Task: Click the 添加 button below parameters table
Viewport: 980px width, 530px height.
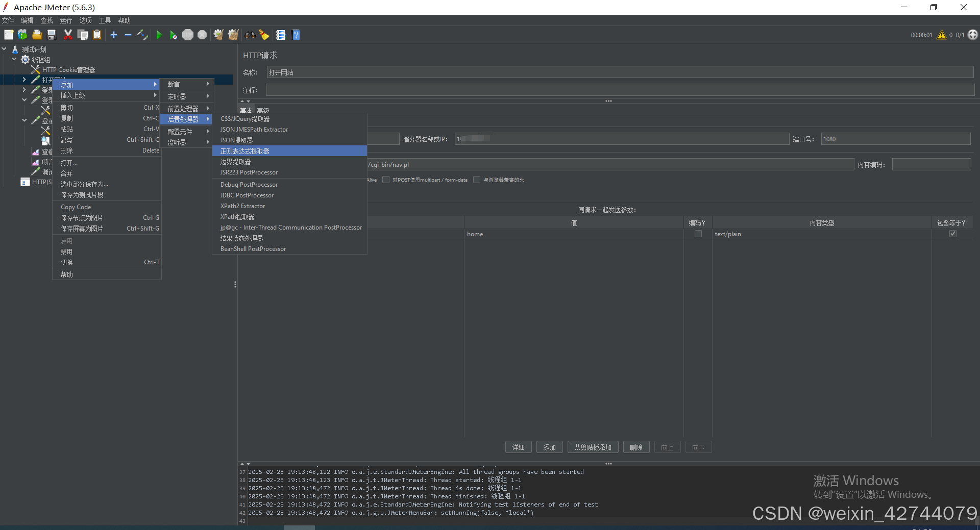Action: coord(550,447)
